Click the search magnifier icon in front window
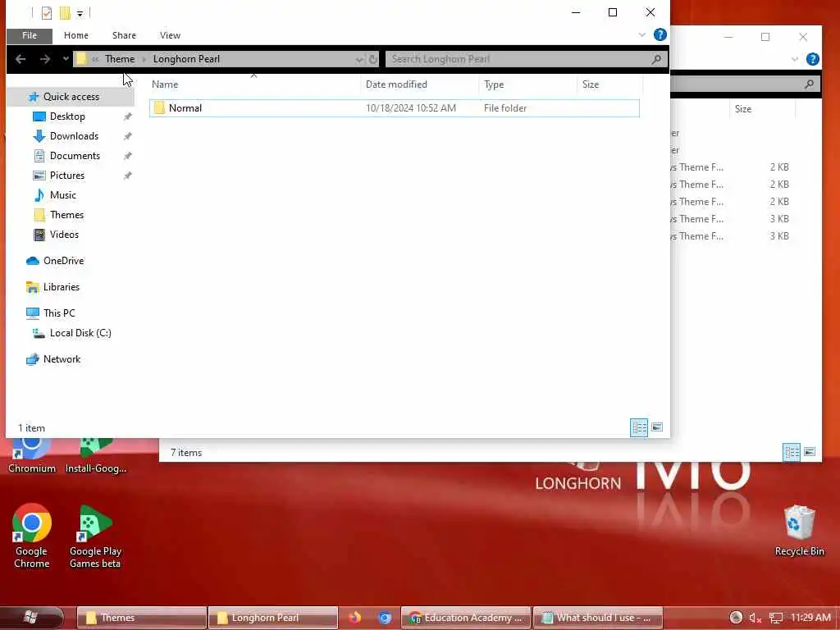The width and height of the screenshot is (840, 630). [657, 59]
